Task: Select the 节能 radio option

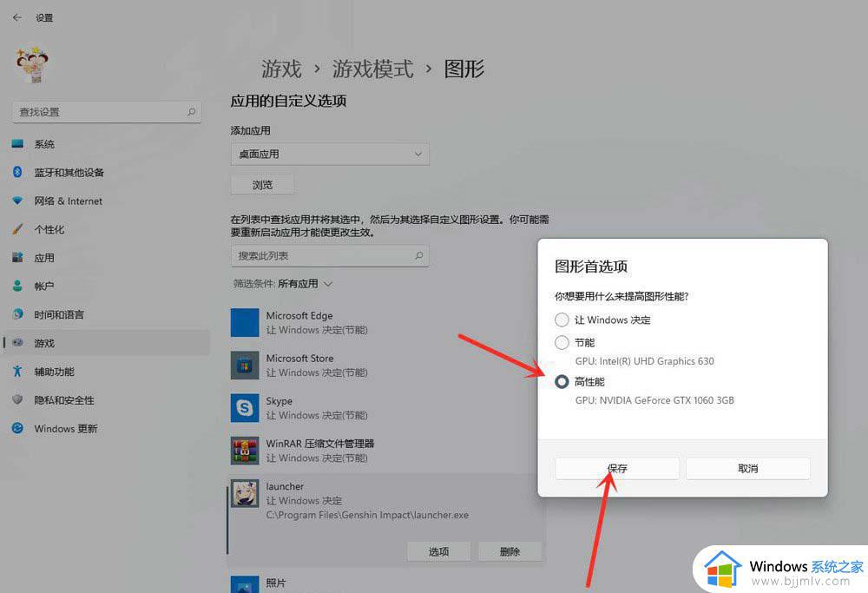Action: (562, 343)
